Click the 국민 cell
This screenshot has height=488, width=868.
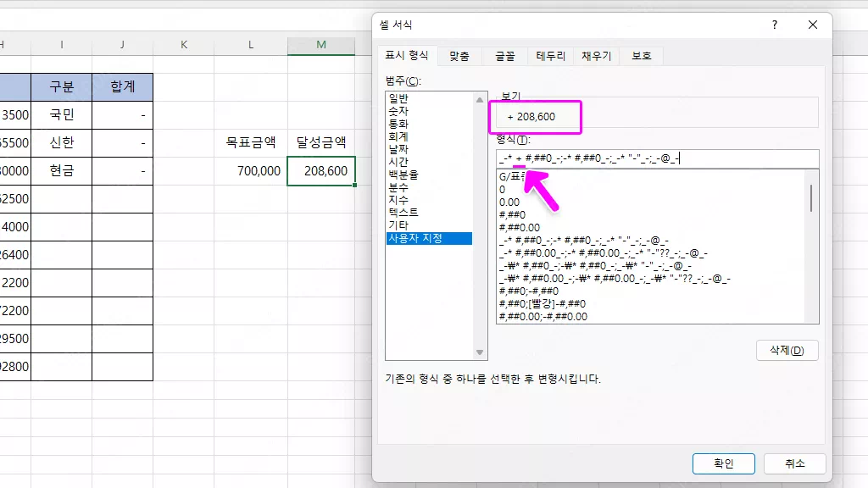tap(61, 115)
